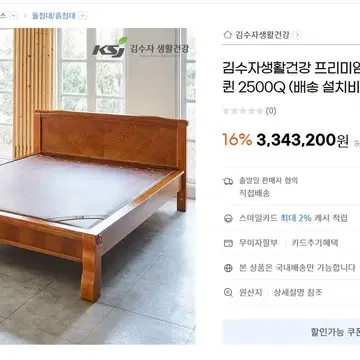Click the credit card installment icon
Screen dimensions: 360x360
tap(228, 243)
